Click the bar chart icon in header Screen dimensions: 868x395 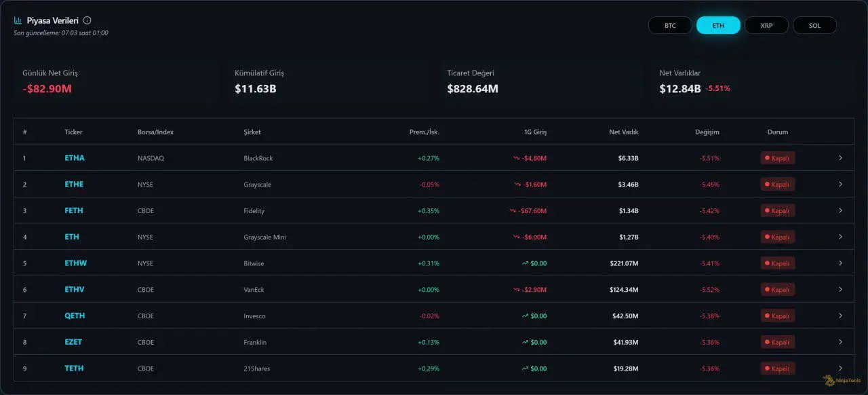pyautogui.click(x=18, y=20)
